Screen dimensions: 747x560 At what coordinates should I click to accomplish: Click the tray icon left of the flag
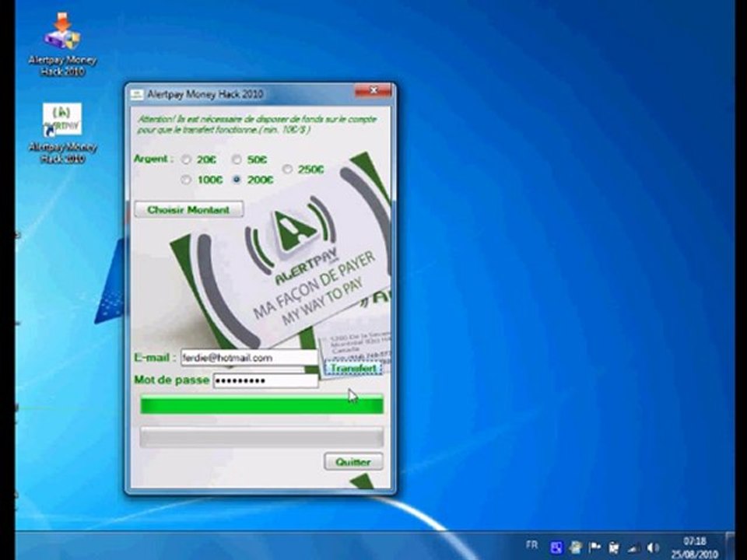click(x=575, y=548)
